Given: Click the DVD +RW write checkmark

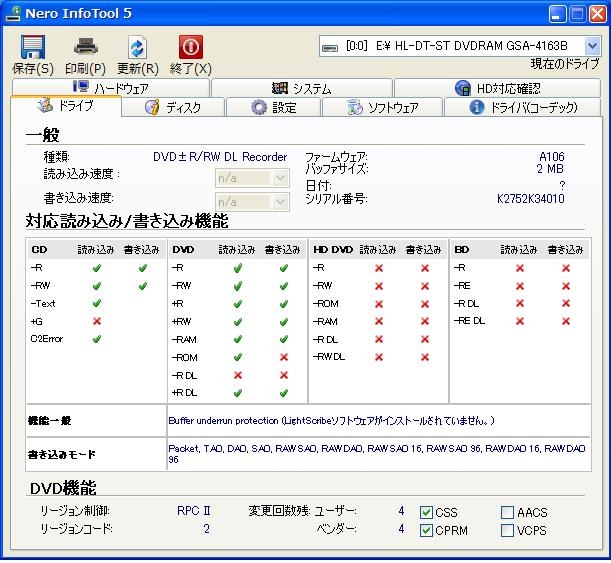Looking at the screenshot, I should pos(284,322).
